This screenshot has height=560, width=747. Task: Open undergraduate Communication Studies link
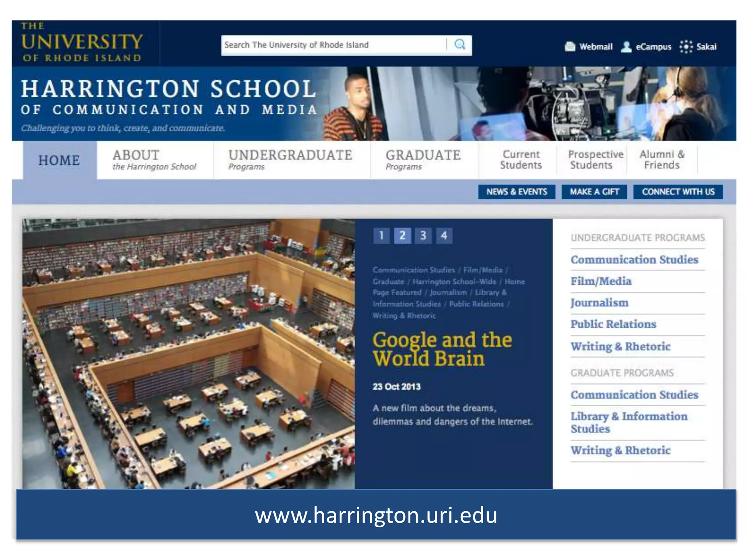[x=634, y=260]
